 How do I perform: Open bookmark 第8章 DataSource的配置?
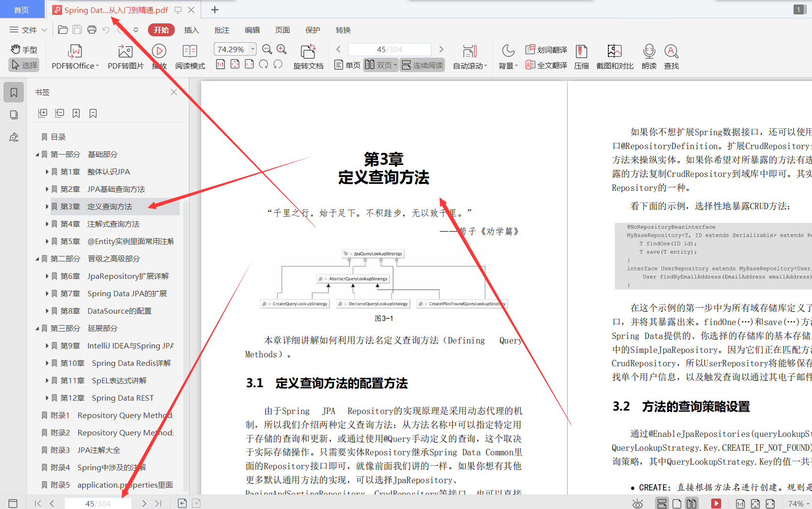tap(106, 311)
